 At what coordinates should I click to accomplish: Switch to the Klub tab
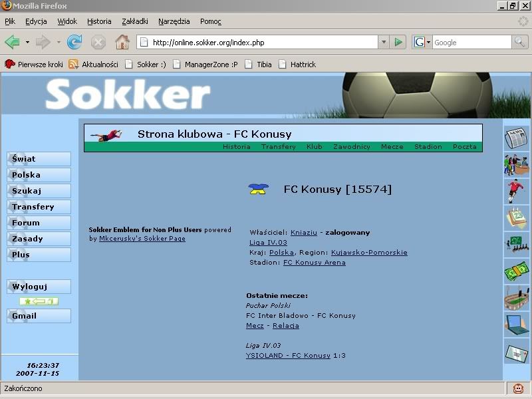(x=314, y=146)
